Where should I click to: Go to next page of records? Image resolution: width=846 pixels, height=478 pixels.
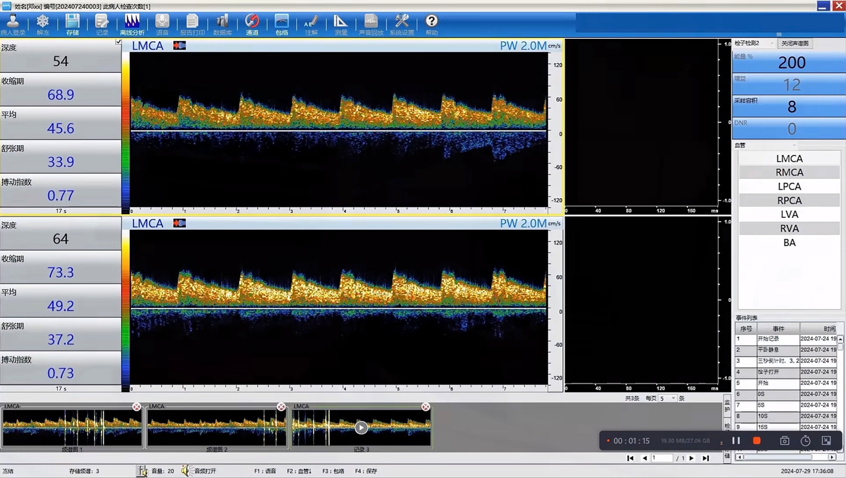pos(692,458)
